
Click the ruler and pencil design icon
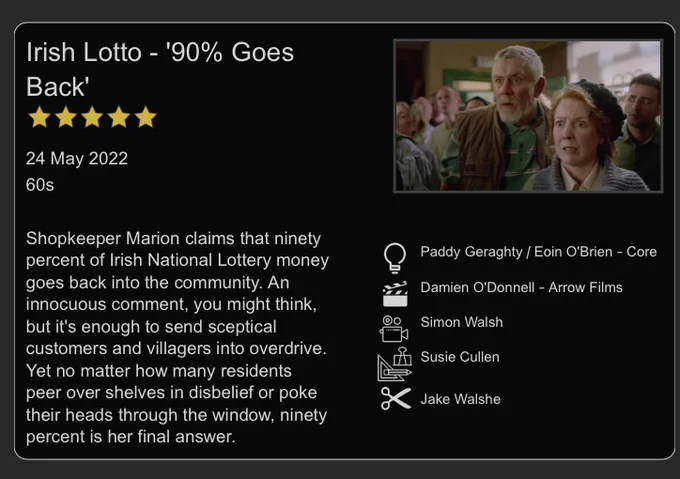pos(394,364)
